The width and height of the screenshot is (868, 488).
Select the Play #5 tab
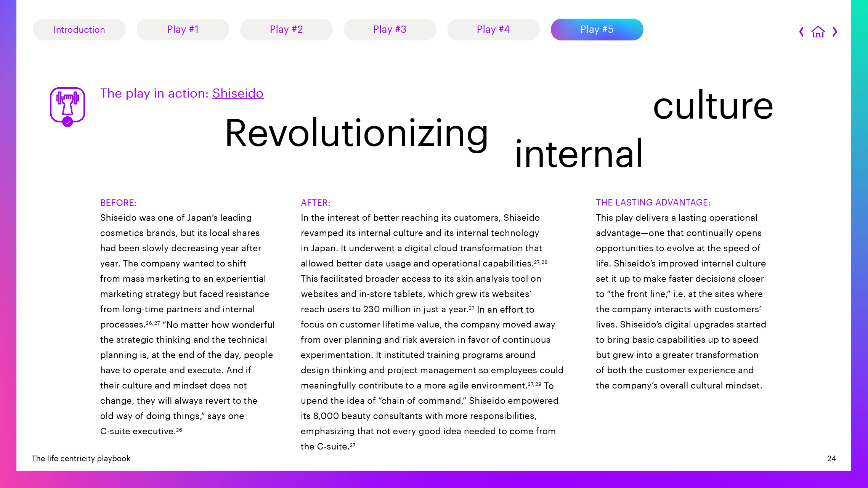597,29
